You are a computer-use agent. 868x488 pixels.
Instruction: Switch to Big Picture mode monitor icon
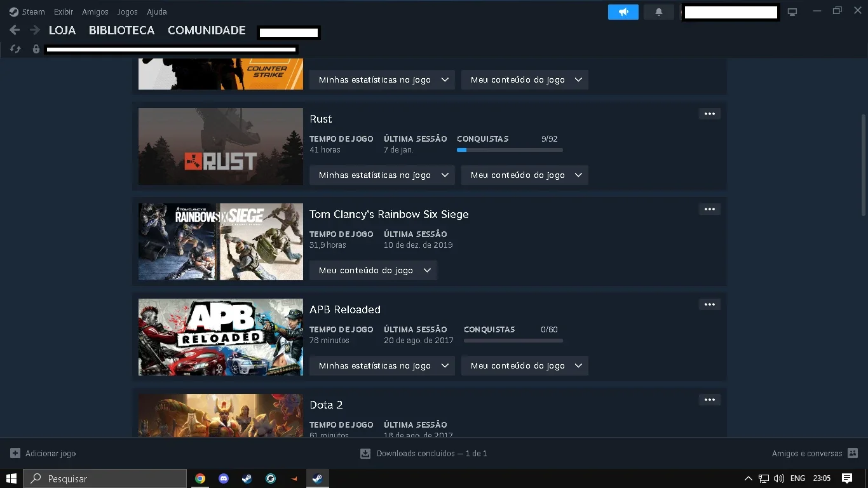(x=792, y=12)
